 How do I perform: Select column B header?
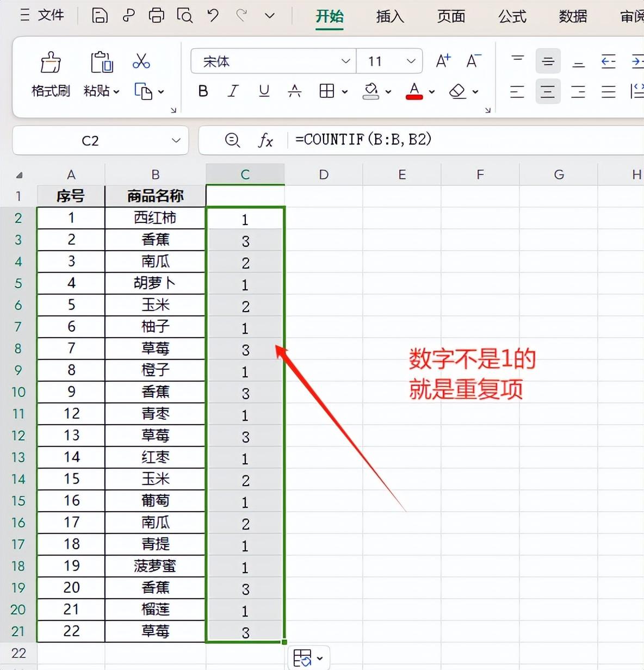click(156, 174)
